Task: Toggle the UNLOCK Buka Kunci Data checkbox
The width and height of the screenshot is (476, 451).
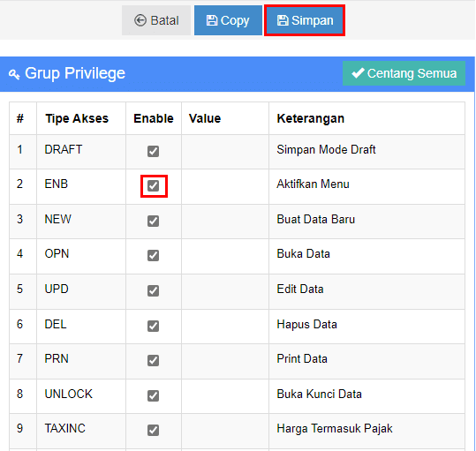Action: pos(153,395)
